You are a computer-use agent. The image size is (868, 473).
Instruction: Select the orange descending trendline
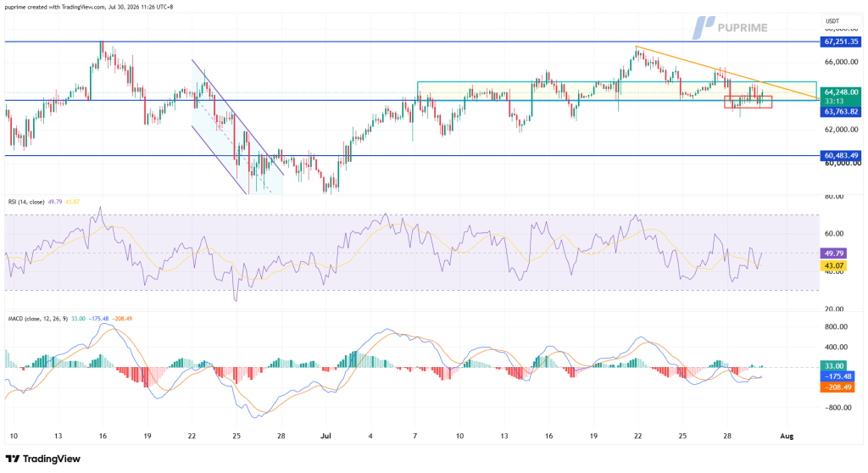[726, 73]
